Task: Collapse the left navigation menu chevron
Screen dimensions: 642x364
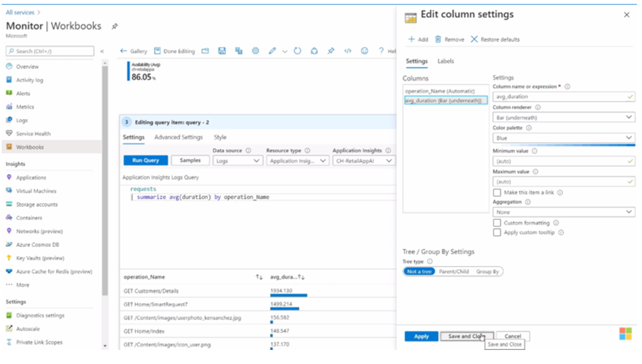Action: pyautogui.click(x=102, y=52)
